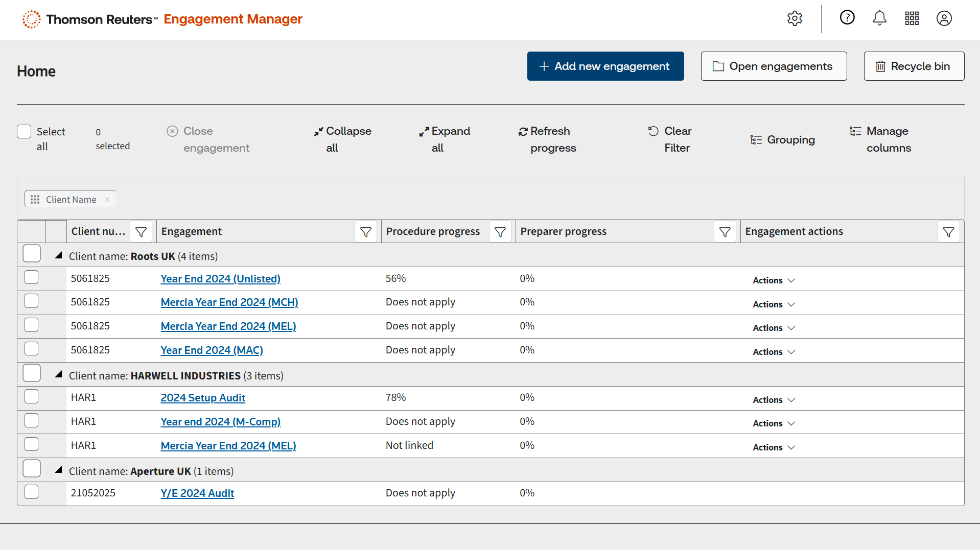
Task: Open Manage columns option
Action: point(881,139)
